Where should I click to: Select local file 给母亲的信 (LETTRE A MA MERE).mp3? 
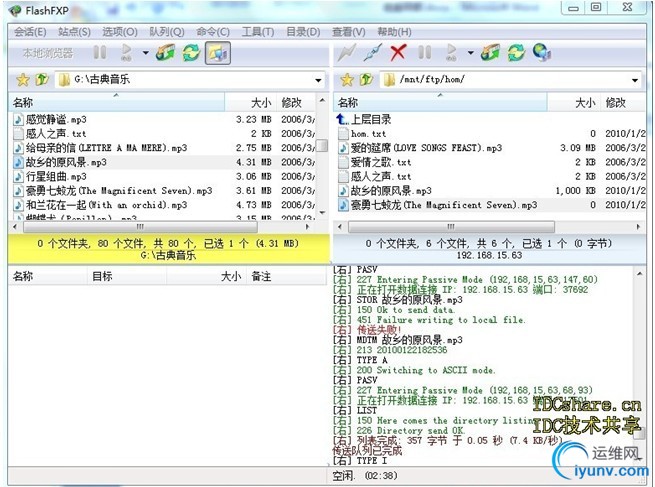click(163, 148)
